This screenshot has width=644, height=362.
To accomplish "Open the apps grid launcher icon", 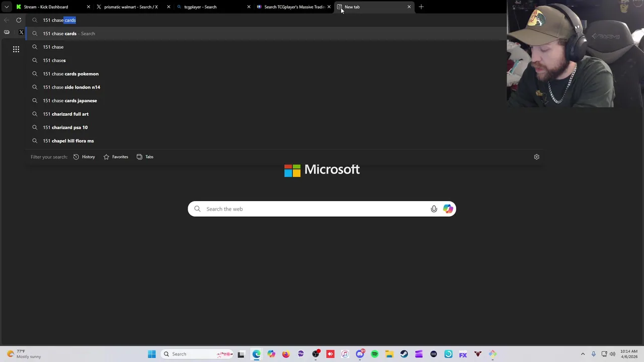I will (16, 49).
